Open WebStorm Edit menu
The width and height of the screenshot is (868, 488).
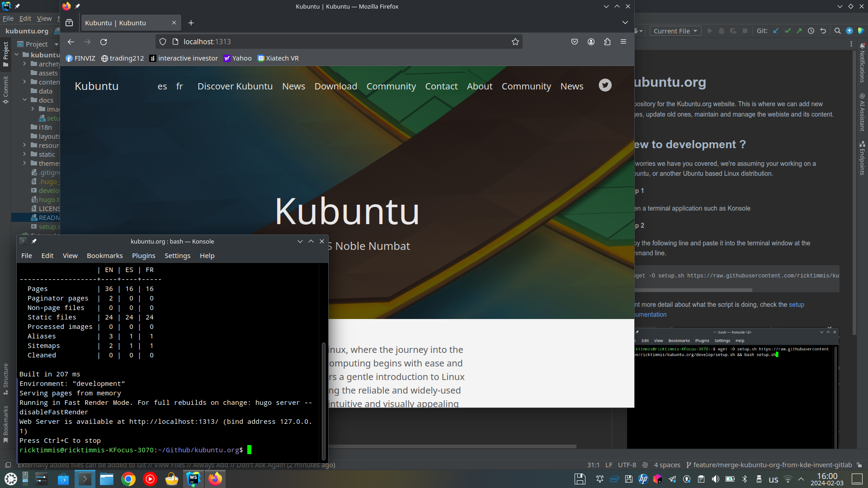tap(25, 19)
